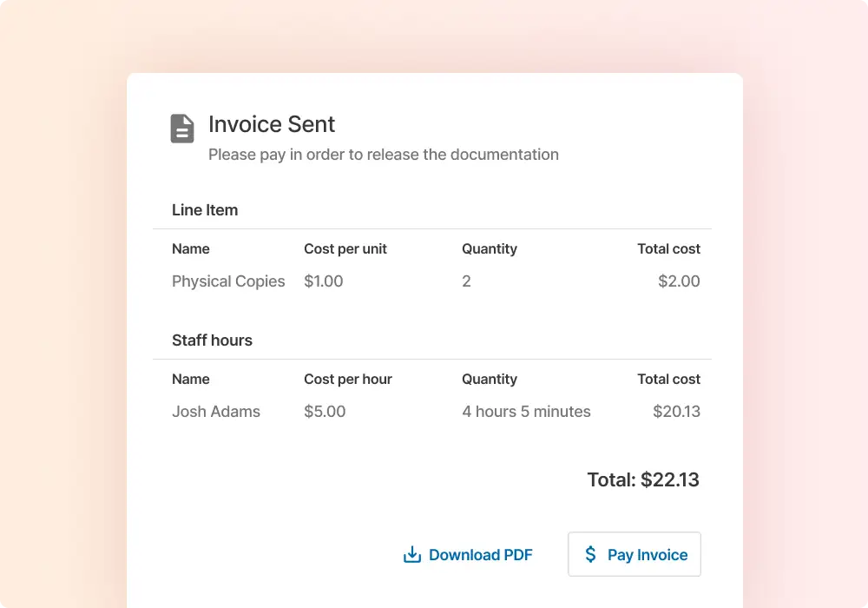Click the $1.00 cost per unit value

click(x=324, y=281)
